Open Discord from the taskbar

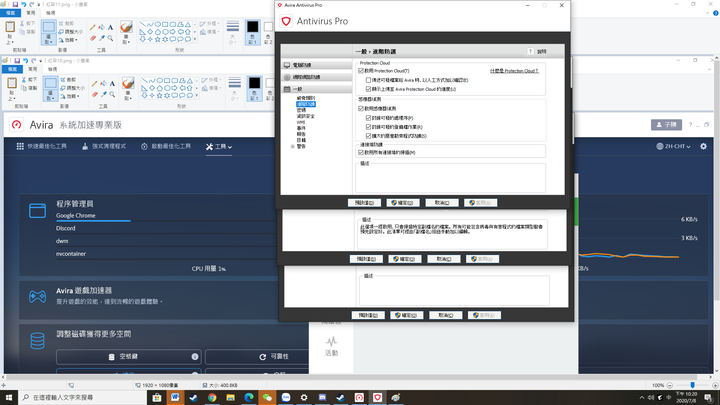pyautogui.click(x=322, y=398)
